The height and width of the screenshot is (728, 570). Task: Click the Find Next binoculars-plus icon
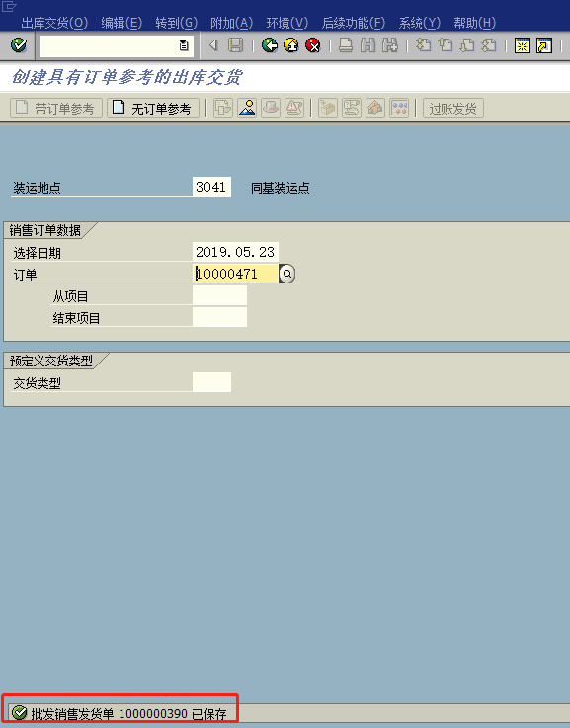390,45
